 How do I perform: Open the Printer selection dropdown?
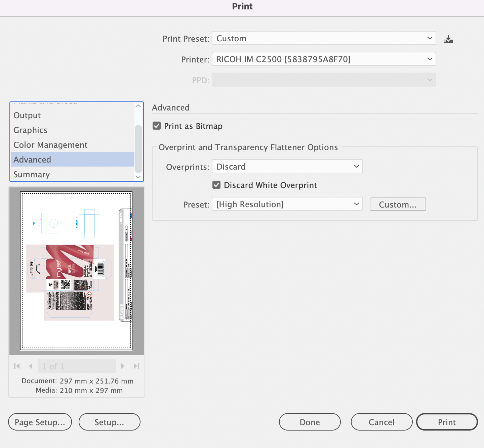click(324, 59)
